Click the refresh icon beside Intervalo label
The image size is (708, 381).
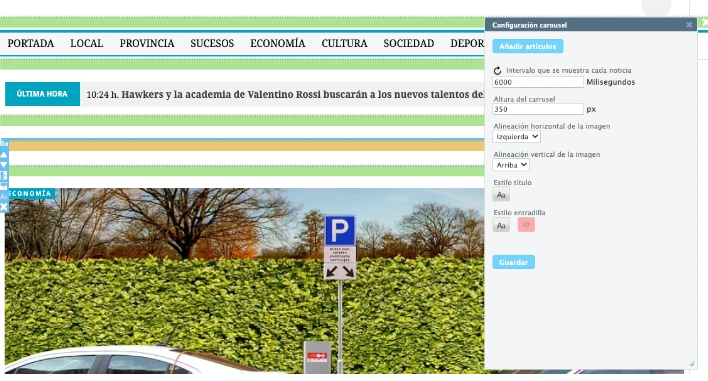pyautogui.click(x=497, y=70)
